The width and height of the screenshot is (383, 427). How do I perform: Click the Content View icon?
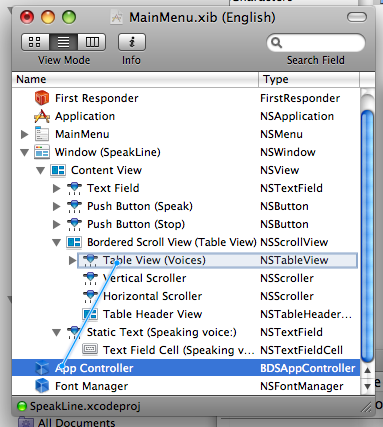click(x=58, y=170)
